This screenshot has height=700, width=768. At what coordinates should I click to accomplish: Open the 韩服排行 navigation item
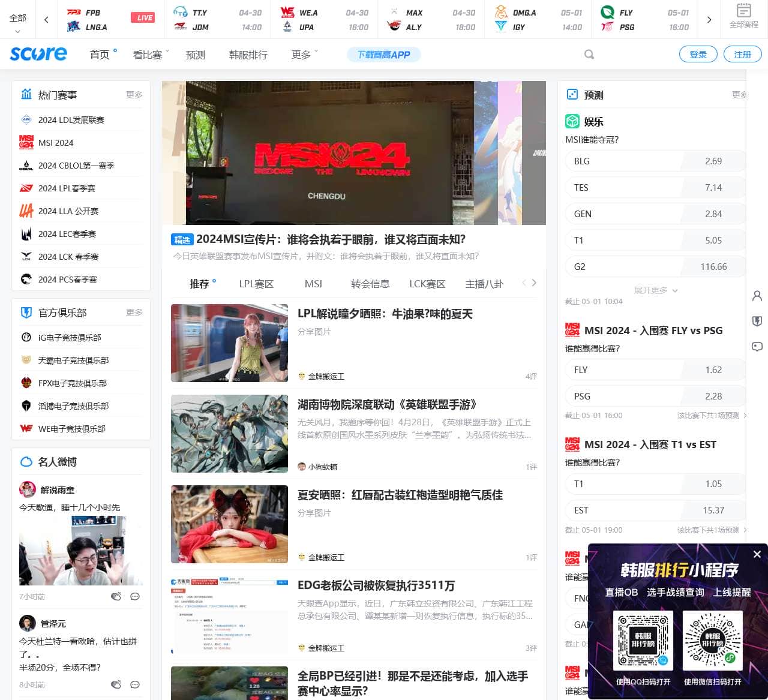pyautogui.click(x=248, y=55)
